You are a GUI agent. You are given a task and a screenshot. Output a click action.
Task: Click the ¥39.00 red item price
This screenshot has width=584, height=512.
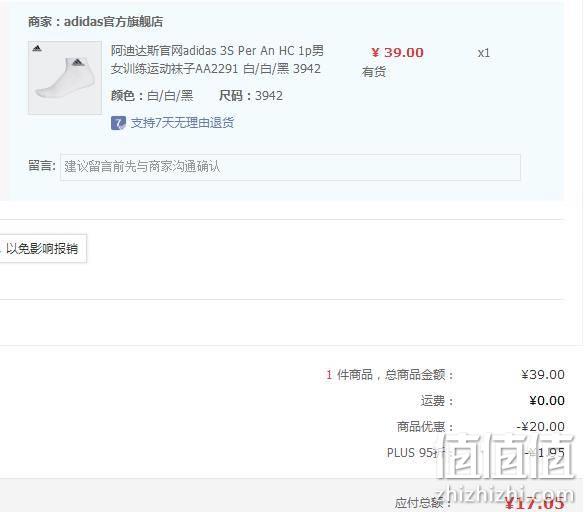point(397,53)
